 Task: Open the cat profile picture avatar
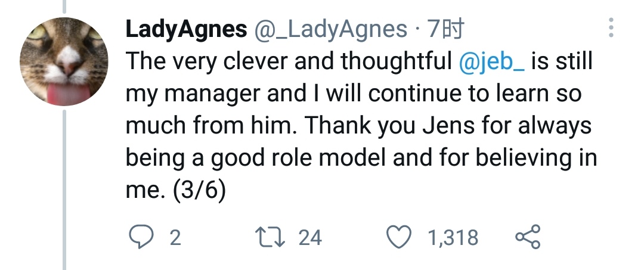pos(64,62)
